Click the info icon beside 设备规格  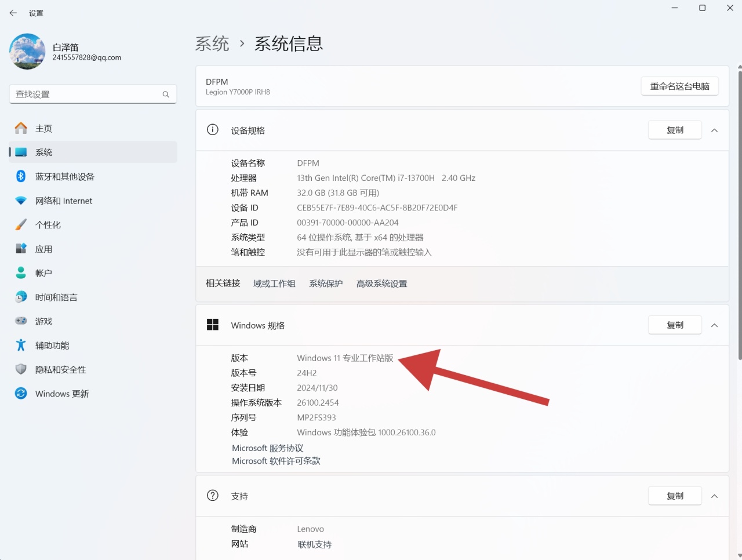pyautogui.click(x=213, y=130)
